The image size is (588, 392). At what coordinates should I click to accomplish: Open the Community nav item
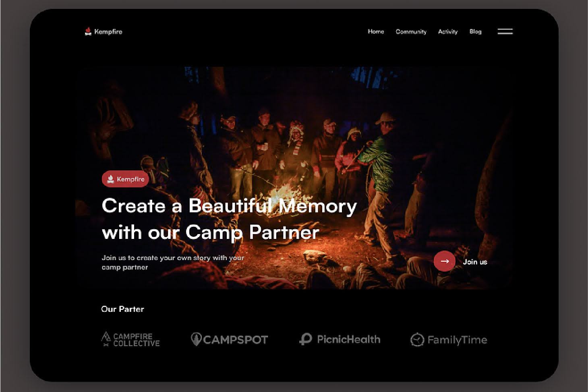tap(411, 31)
